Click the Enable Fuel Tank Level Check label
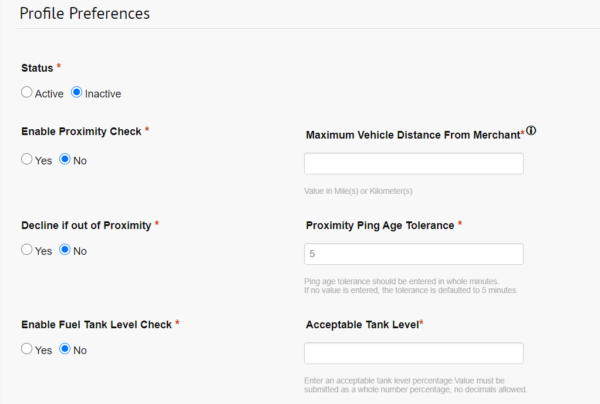Image resolution: width=600 pixels, height=404 pixels. pos(96,324)
